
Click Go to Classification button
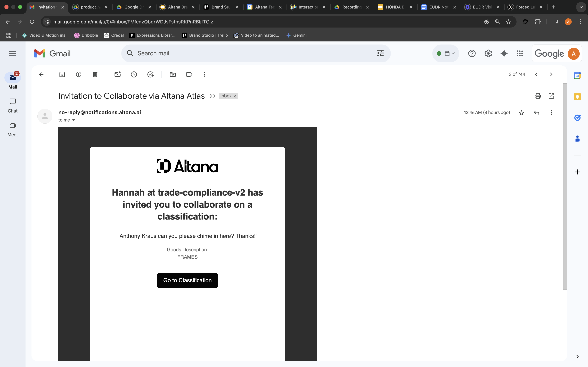coord(187,280)
